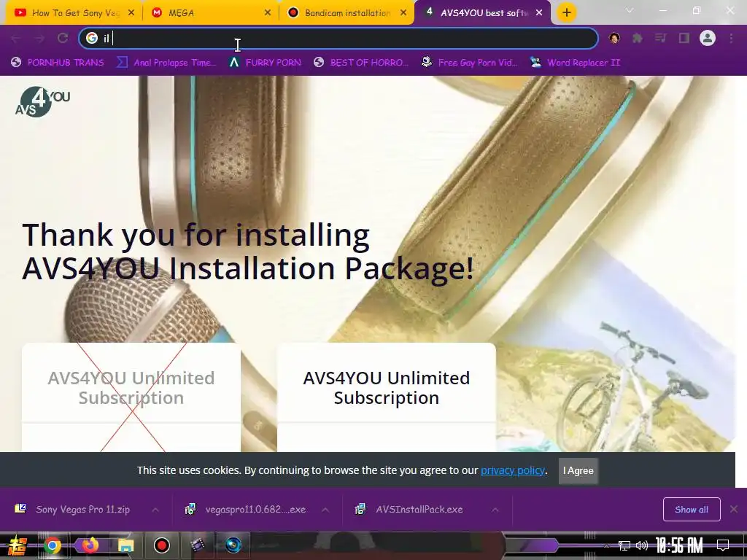Close the How To Get Sony Vegas tab
This screenshot has width=747, height=560.
click(131, 13)
